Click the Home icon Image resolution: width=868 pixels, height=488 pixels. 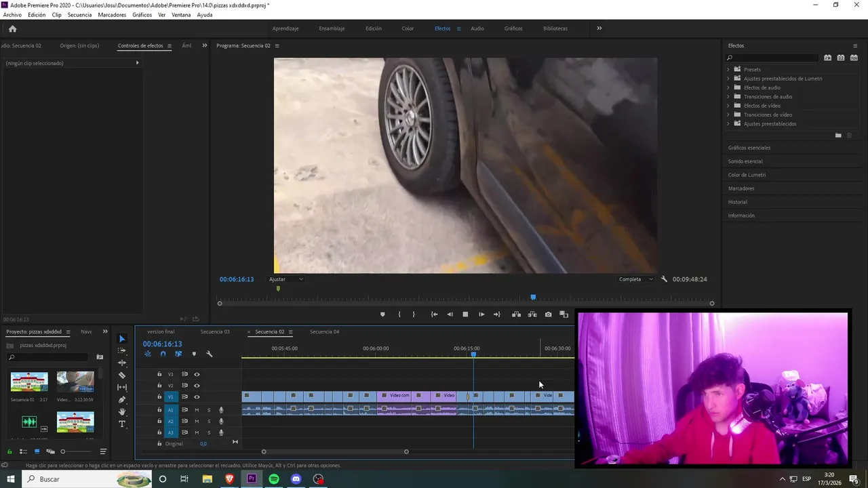pos(12,28)
